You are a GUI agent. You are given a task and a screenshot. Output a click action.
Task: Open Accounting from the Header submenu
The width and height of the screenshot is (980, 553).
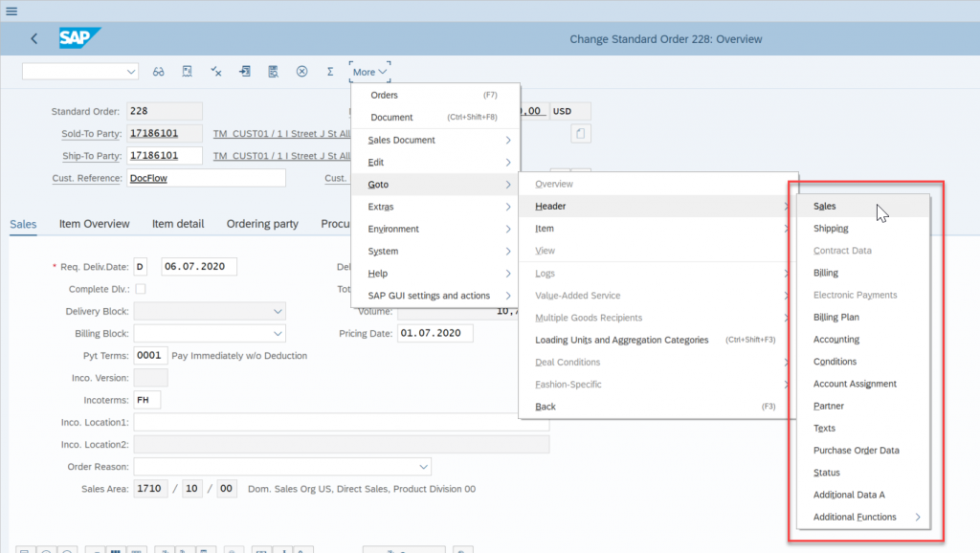coord(863,340)
